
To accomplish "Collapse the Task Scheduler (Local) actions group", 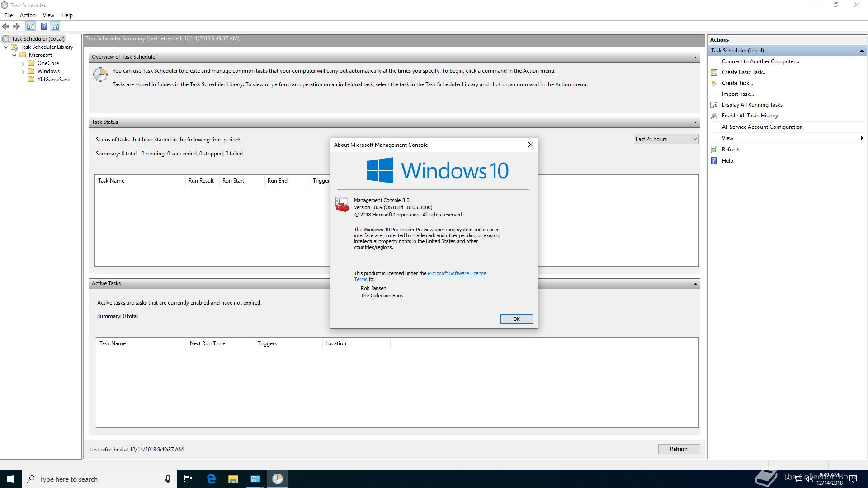I will click(x=861, y=51).
